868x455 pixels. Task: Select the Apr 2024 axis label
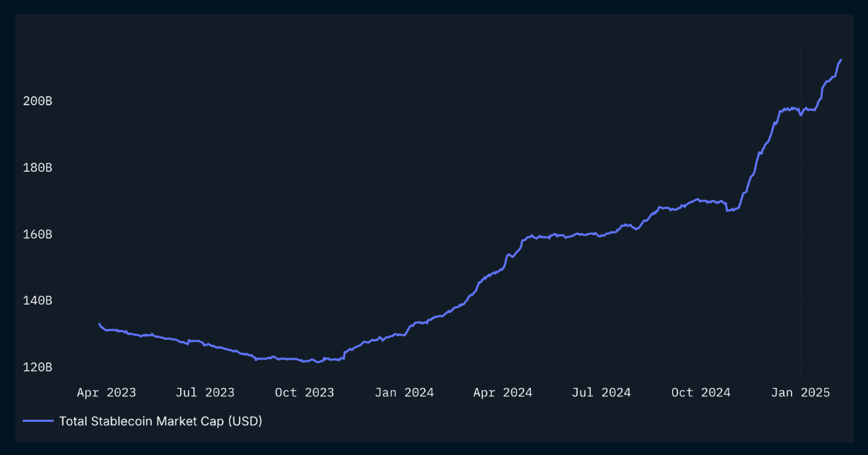coord(503,392)
